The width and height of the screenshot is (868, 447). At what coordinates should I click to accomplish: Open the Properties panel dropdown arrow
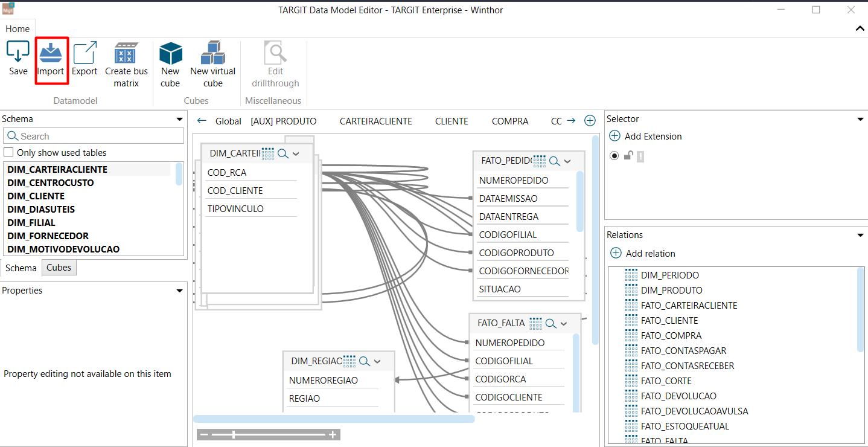tap(179, 291)
